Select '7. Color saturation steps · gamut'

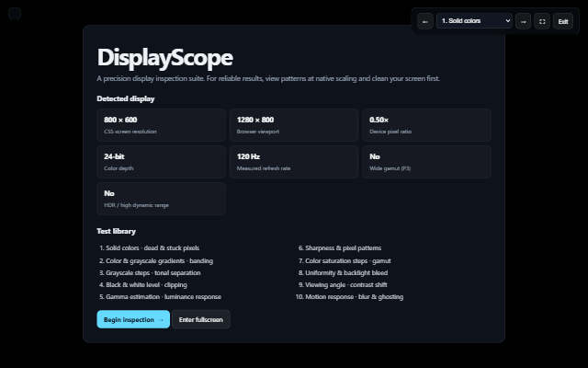click(345, 261)
